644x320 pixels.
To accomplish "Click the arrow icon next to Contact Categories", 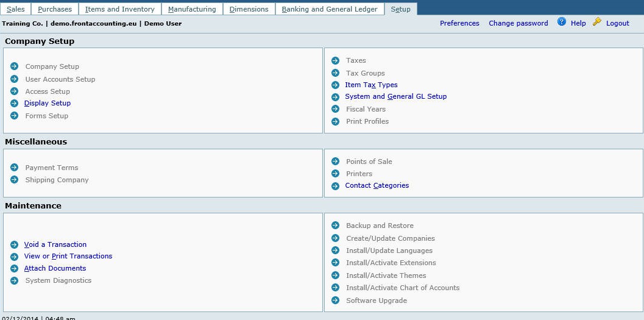I will coord(335,186).
